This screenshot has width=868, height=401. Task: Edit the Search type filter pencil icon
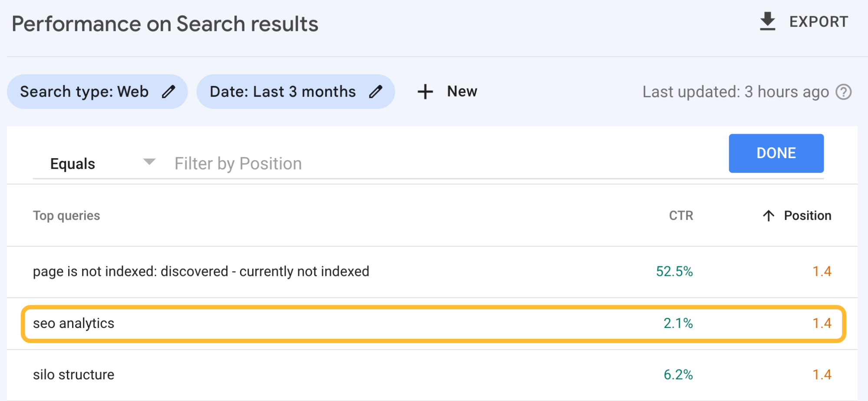(x=168, y=92)
